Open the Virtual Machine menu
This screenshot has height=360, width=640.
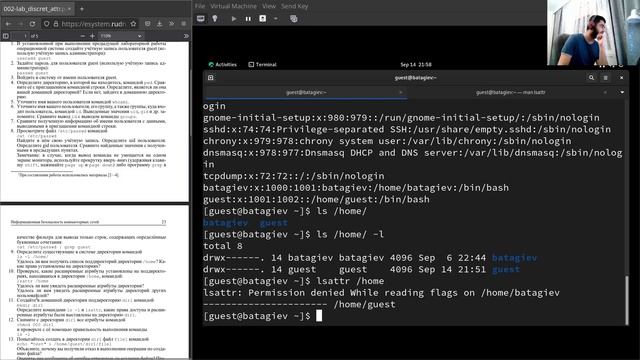click(233, 6)
